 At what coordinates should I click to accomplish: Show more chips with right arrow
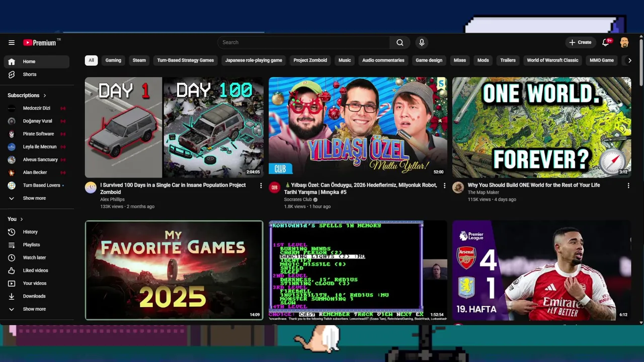(x=629, y=60)
